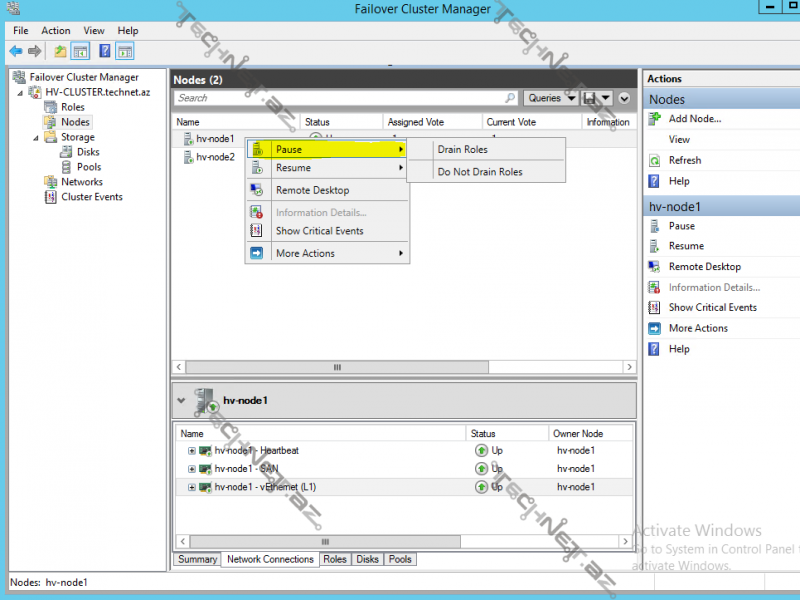Select Do Not Drain Roles option
The image size is (800, 600).
coord(480,172)
